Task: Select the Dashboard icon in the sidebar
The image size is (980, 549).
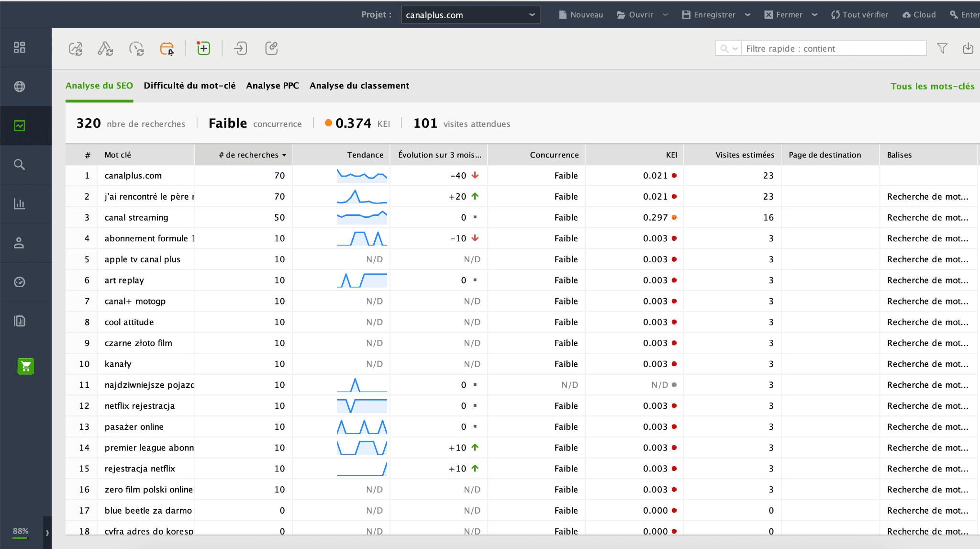Action: (x=19, y=47)
